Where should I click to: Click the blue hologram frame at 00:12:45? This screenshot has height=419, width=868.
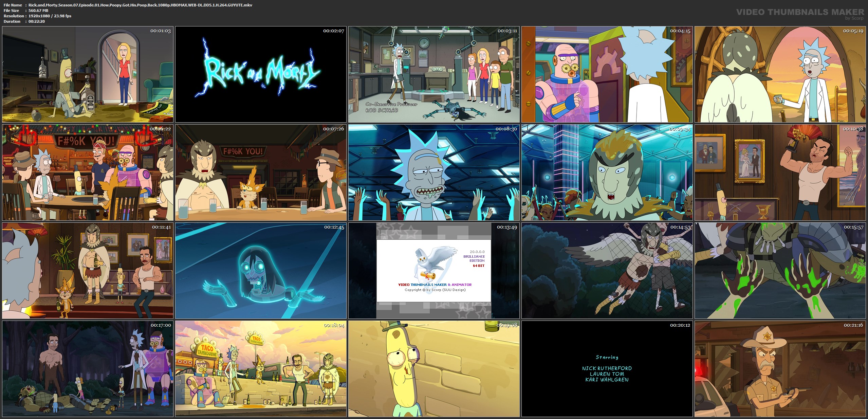tap(261, 271)
